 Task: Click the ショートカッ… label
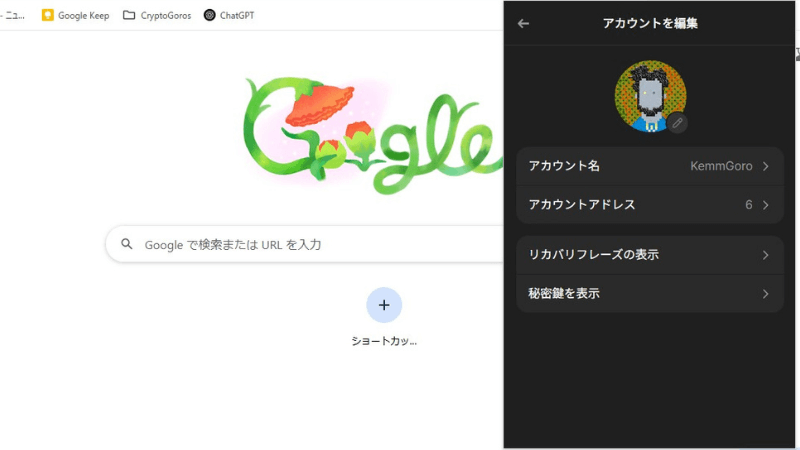(x=384, y=341)
